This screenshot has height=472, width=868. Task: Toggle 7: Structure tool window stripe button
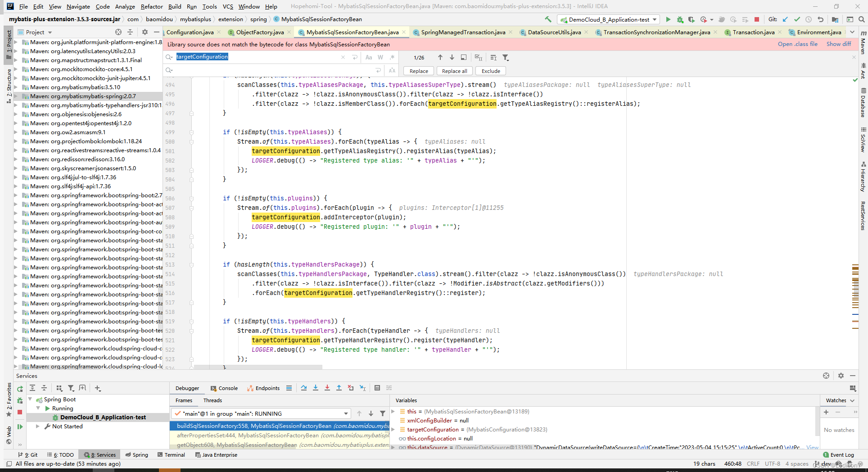(x=9, y=86)
